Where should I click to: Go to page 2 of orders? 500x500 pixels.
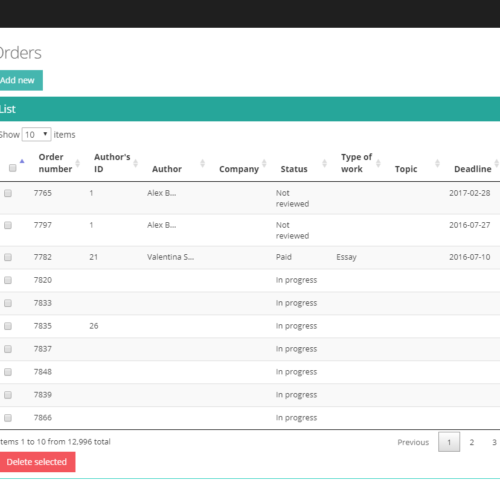(x=472, y=442)
